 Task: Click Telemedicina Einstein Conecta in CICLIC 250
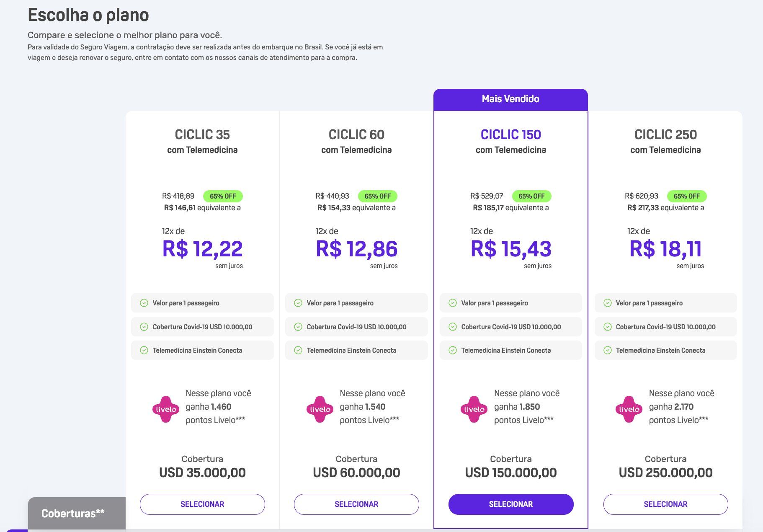660,350
